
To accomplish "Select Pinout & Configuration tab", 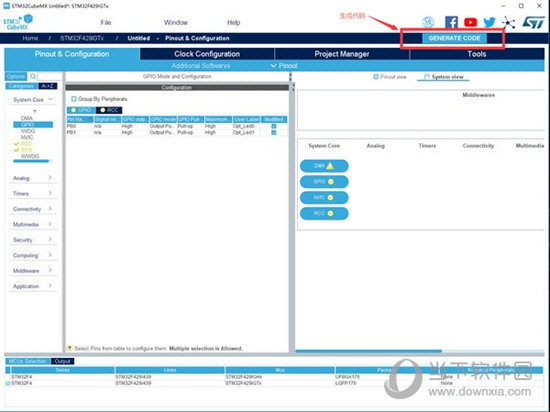I will point(72,54).
